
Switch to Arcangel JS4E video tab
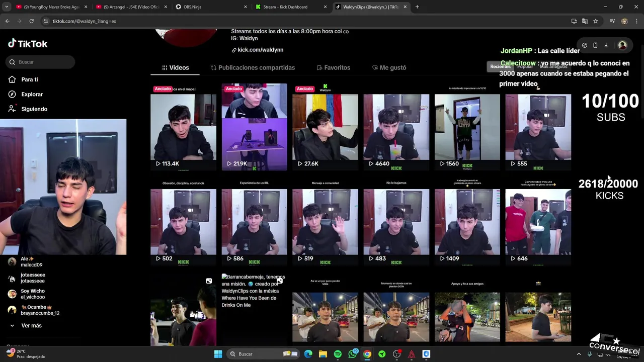(x=131, y=7)
